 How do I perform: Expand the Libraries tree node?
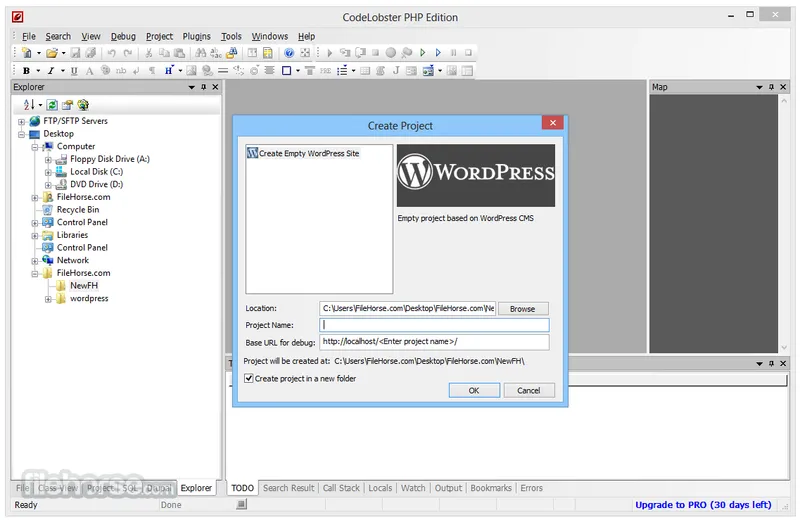[x=35, y=236]
